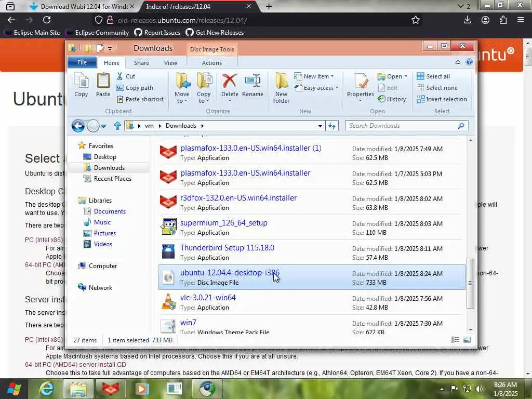
Task: Open the File ribbon tab
Action: tap(82, 62)
